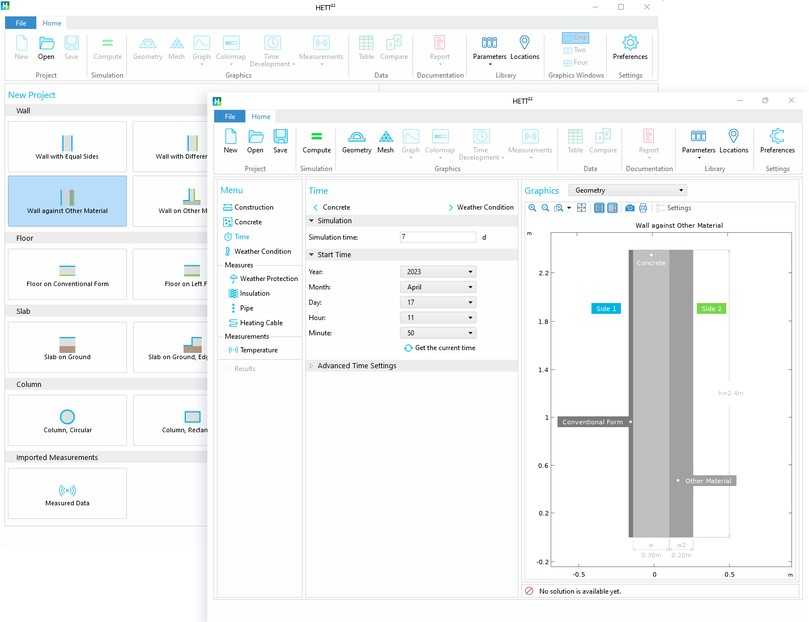The width and height of the screenshot is (809, 622).
Task: Collapse the Start Time section
Action: [x=311, y=255]
